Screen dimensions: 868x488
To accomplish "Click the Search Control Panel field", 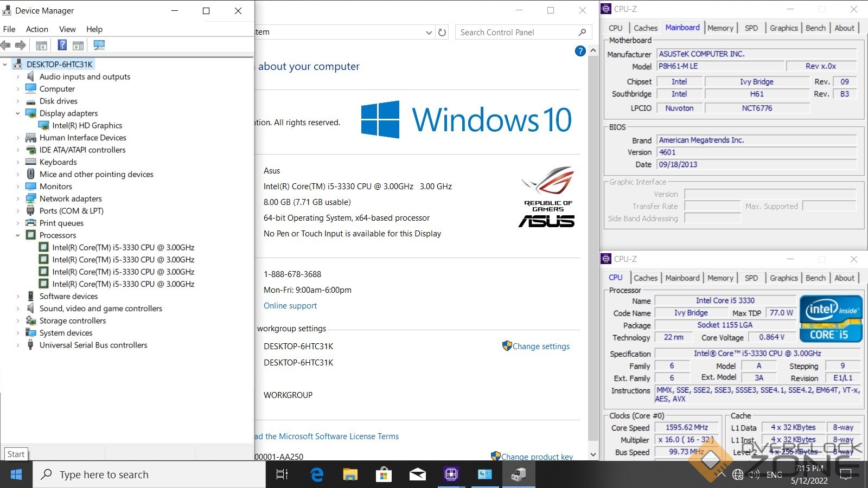I will [x=515, y=33].
